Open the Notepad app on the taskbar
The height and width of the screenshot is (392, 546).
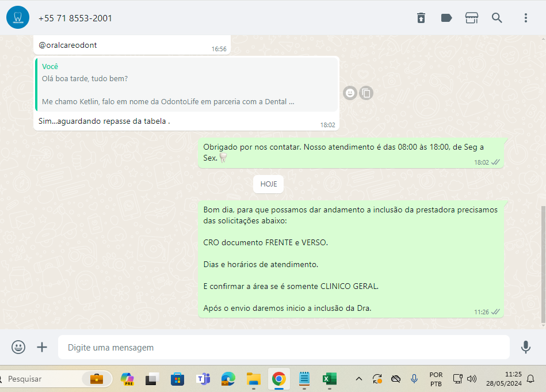[304, 379]
